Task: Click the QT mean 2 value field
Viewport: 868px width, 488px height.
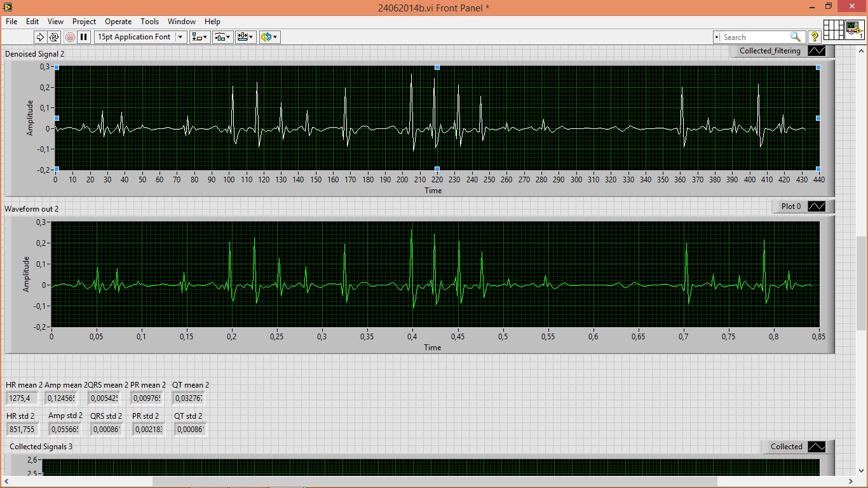Action: [x=189, y=398]
